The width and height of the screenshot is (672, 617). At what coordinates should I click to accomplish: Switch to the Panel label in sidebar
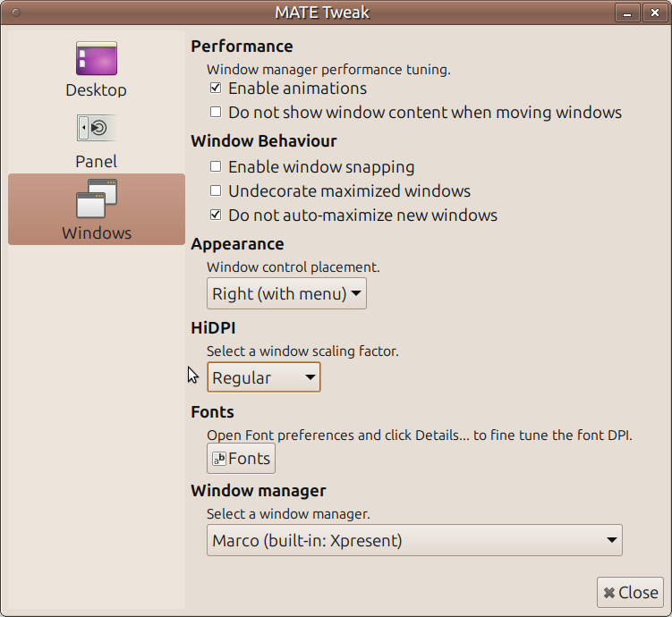pyautogui.click(x=96, y=162)
